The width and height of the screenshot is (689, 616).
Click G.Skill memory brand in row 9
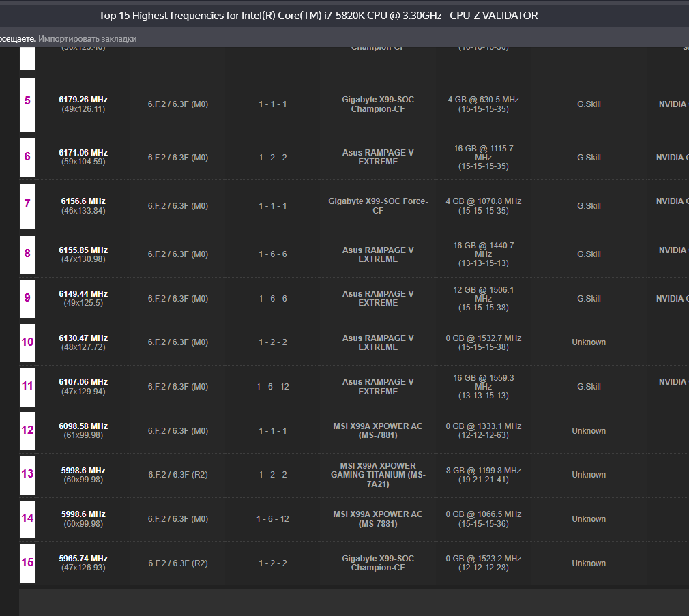click(589, 299)
